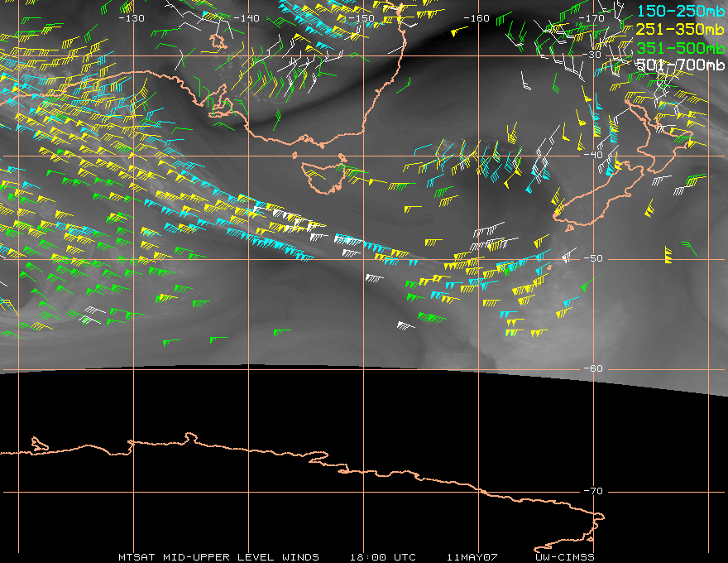Click the yellow 251-350mb legend label
The height and width of the screenshot is (563, 728).
click(x=680, y=29)
